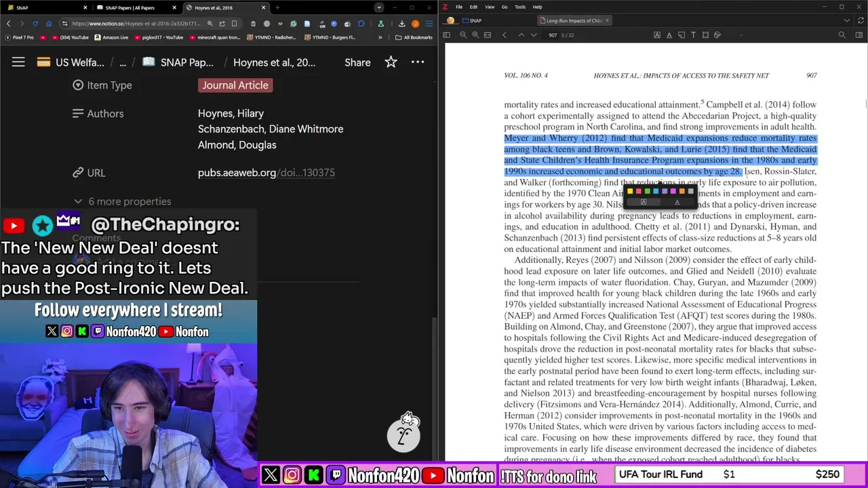Viewport: 868px width, 488px height.
Task: Expand 6 more properties
Action: click(x=122, y=201)
